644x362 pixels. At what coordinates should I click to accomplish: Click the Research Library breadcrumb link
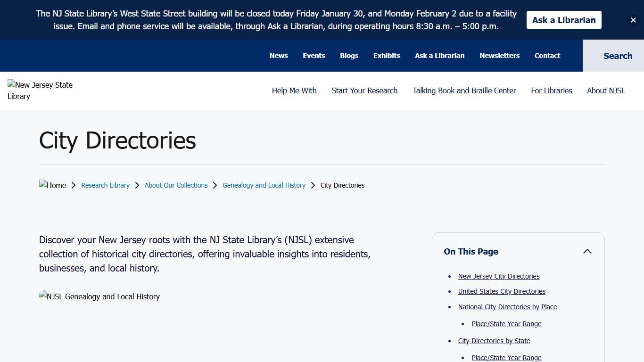tap(105, 185)
